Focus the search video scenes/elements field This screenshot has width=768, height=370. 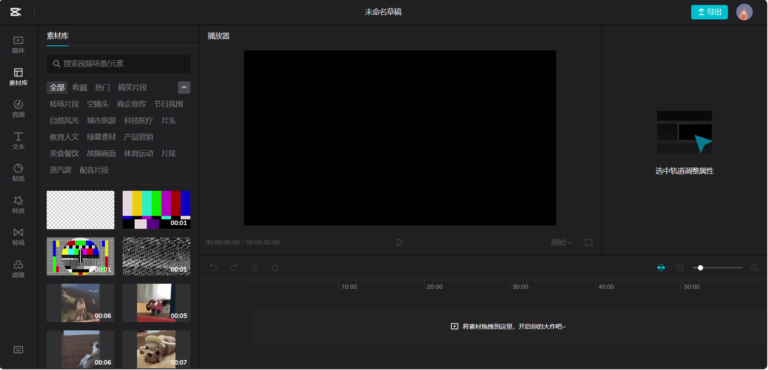click(x=119, y=64)
